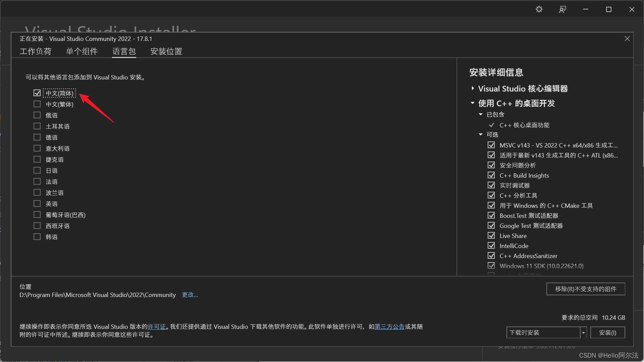644x362 pixels.
Task: Open the 第三方公告 link
Action: pos(389,326)
